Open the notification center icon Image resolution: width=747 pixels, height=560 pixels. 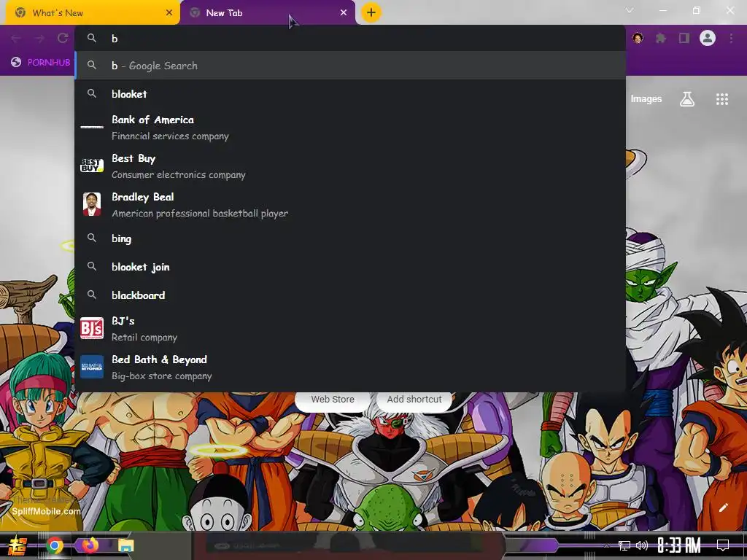pos(723,545)
